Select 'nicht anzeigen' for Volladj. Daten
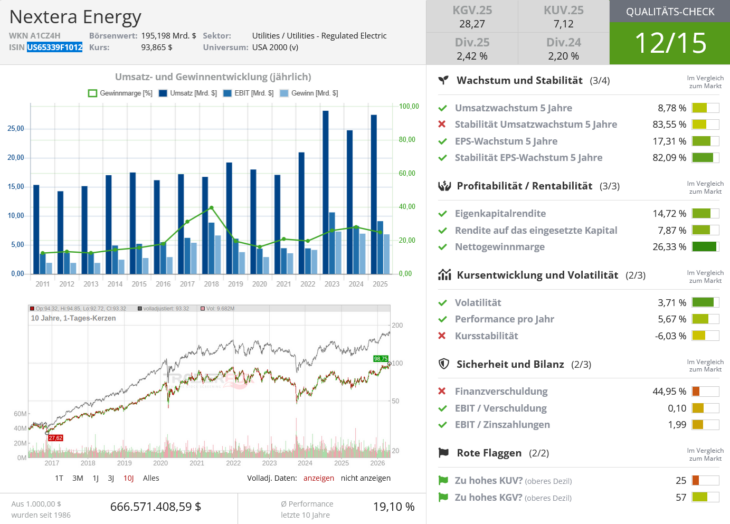 point(365,478)
